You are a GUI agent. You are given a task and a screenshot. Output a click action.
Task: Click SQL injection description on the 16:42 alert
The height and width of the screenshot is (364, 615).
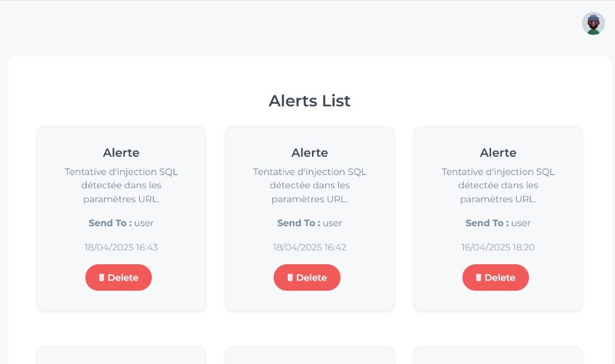309,185
